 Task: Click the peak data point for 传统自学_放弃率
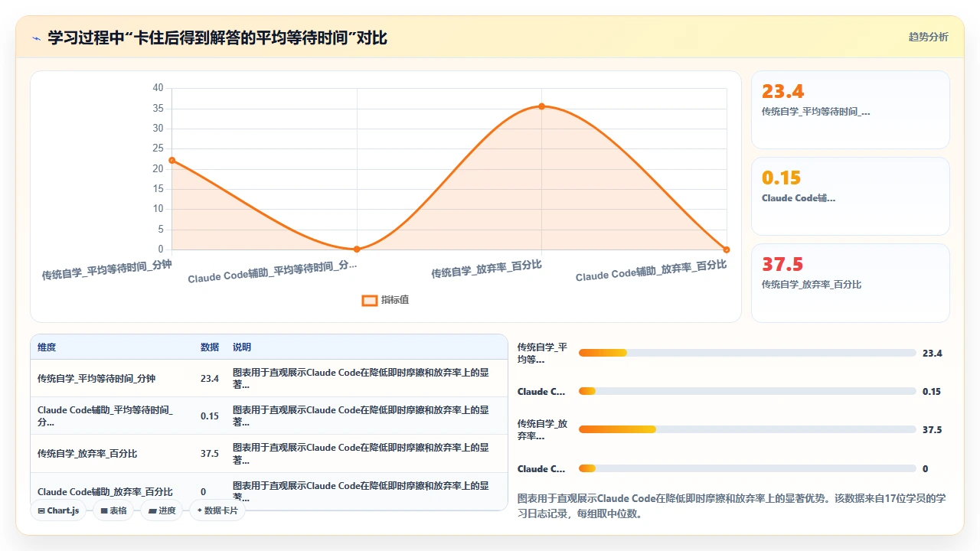[x=541, y=106]
